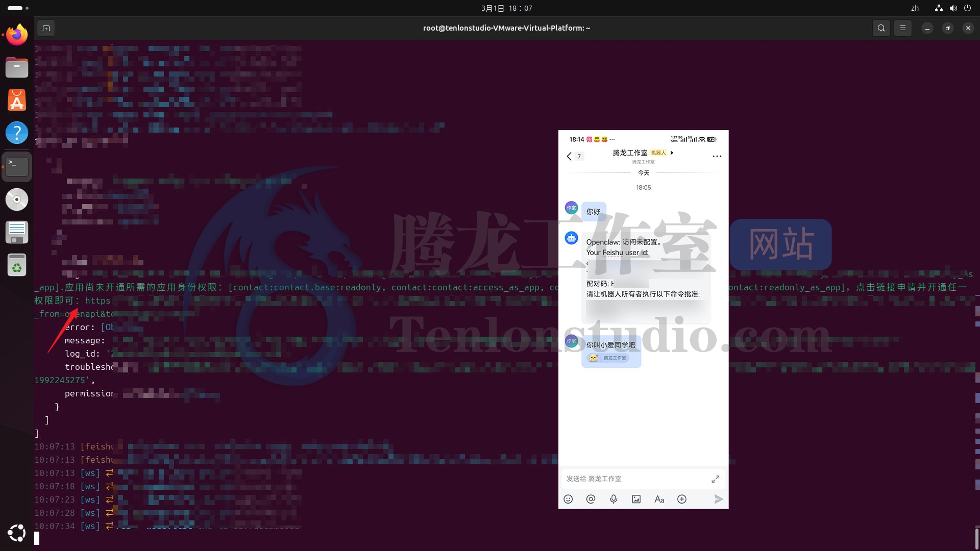
Task: Open the system volume menu
Action: click(953, 8)
